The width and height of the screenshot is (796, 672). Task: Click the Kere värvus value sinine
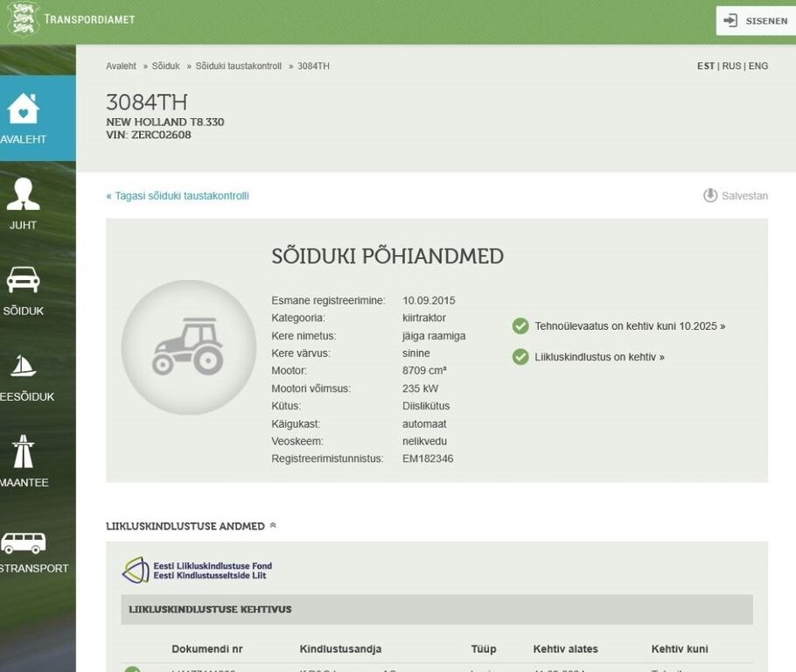pyautogui.click(x=415, y=353)
